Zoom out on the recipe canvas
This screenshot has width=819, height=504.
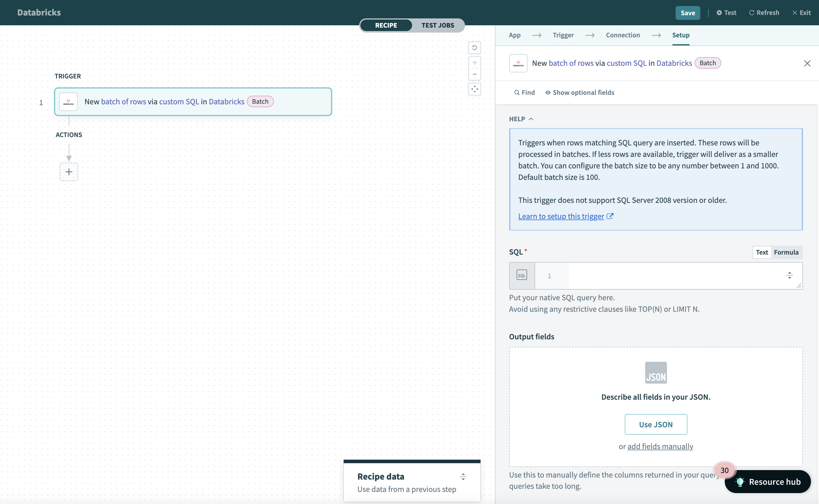tap(475, 74)
